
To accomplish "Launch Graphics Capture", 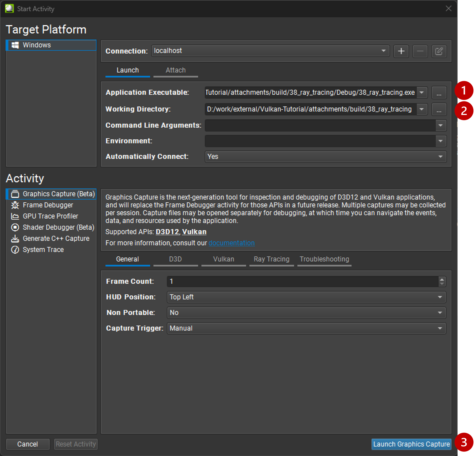I will point(411,444).
